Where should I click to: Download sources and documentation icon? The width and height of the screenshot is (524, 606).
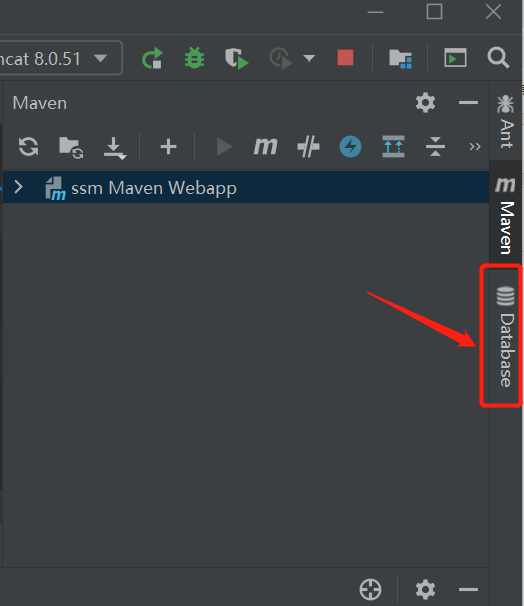[115, 148]
